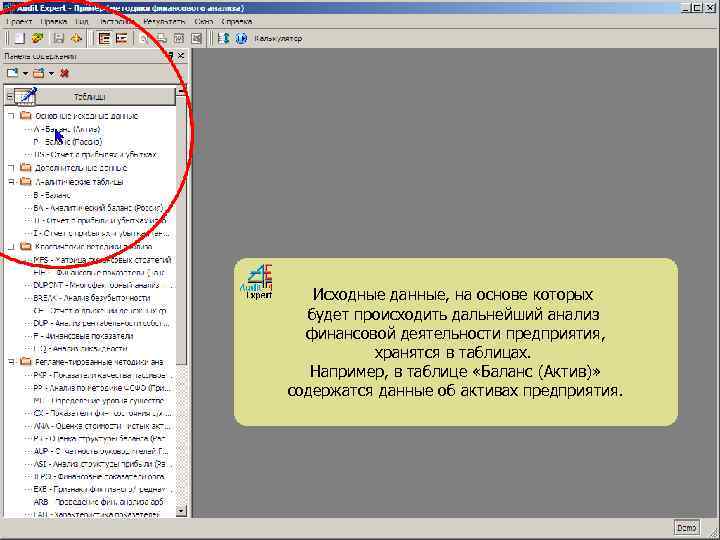Close the contents panel with its X button
This screenshot has width=720, height=540.
point(181,56)
